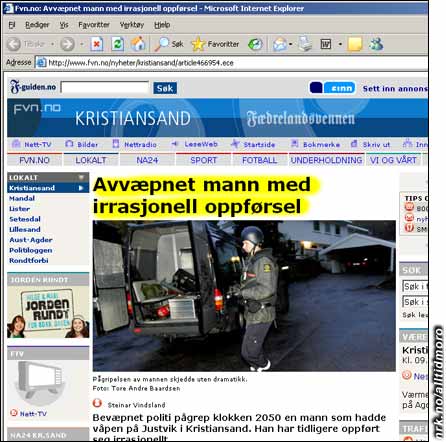The height and width of the screenshot is (442, 446).
Task: Stop loading with the red X icon
Action: pyautogui.click(x=97, y=44)
